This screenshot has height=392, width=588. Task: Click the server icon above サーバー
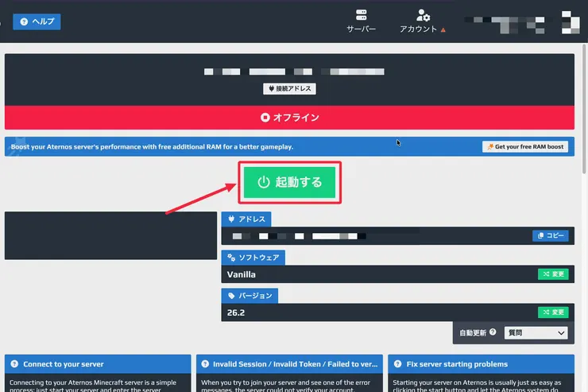[361, 15]
